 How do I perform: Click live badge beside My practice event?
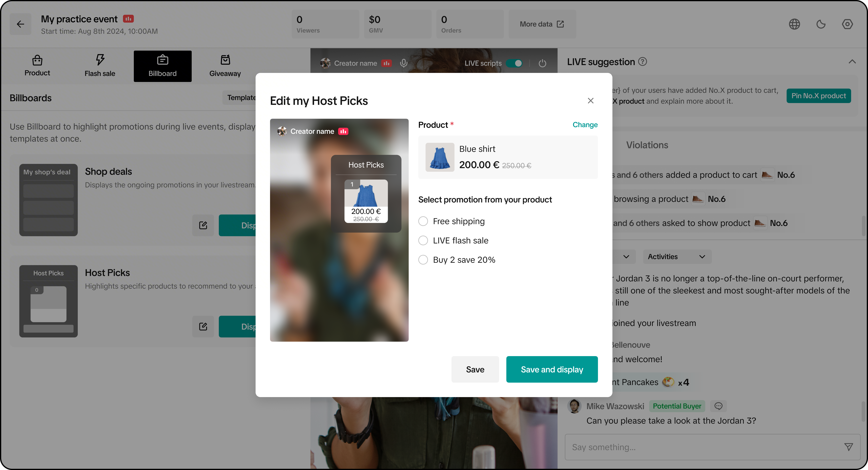pyautogui.click(x=128, y=19)
